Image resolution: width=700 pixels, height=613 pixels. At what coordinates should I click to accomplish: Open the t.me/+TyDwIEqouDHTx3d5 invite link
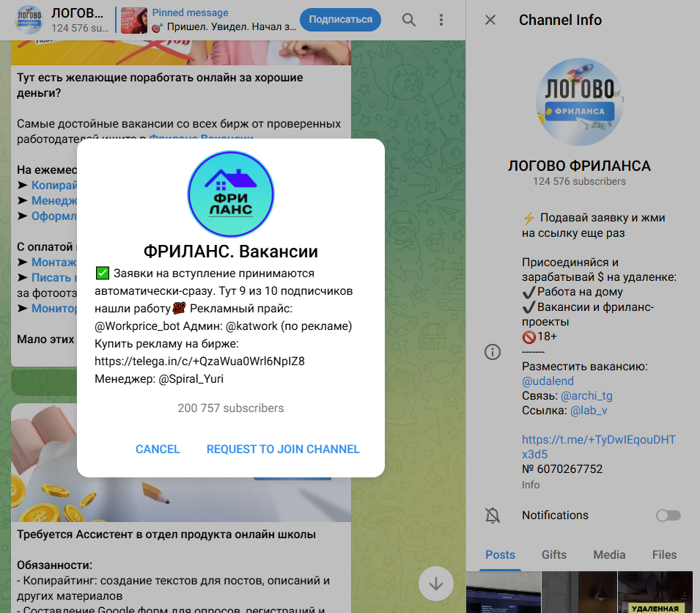[599, 447]
